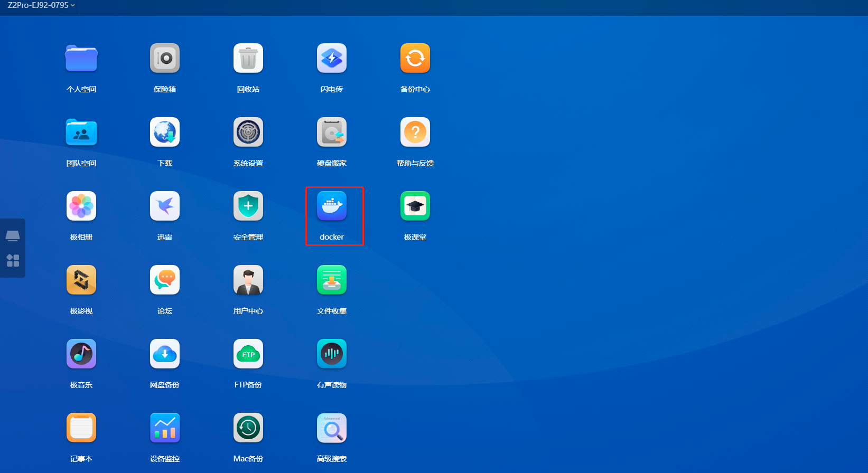Viewport: 868px width, 473px height.
Task: Open the 硬盘搬家 disk migration app
Action: [332, 132]
